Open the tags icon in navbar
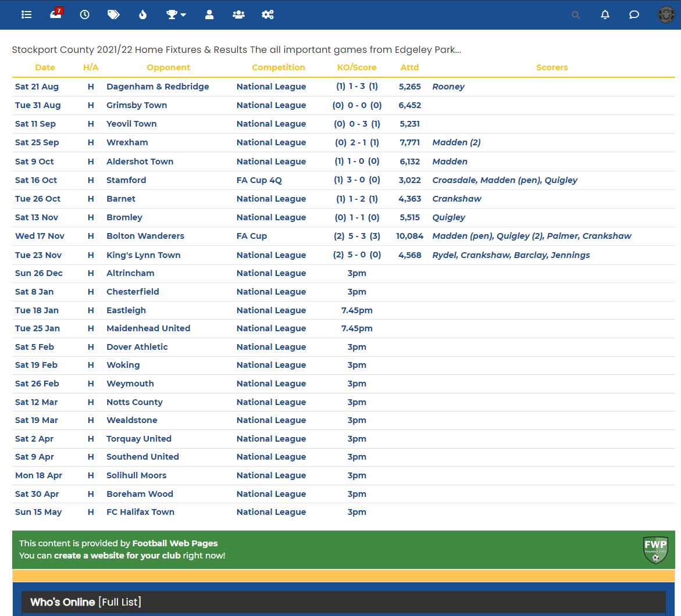Image resolution: width=681 pixels, height=616 pixels. [x=114, y=15]
